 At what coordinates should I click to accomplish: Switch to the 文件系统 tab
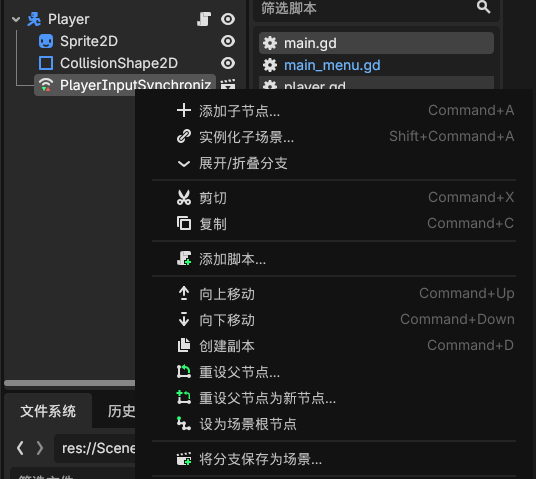point(48,411)
